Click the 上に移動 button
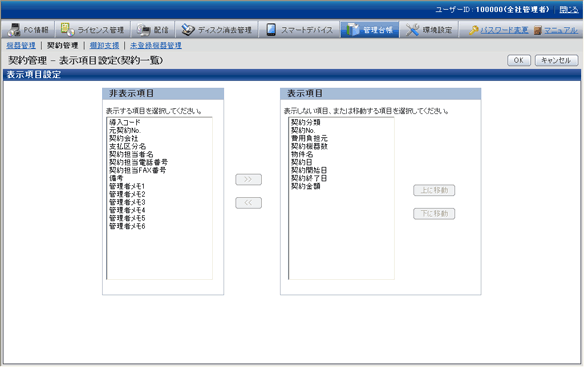 click(434, 190)
